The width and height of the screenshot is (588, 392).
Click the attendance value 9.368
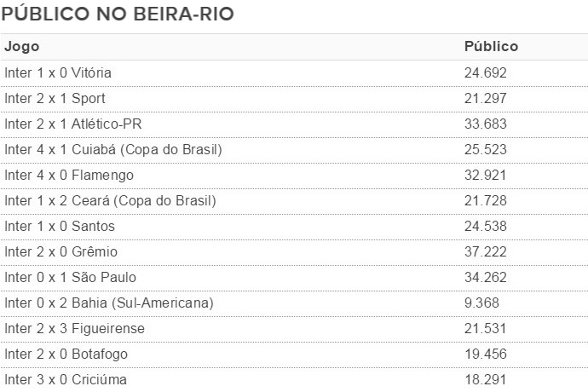(x=481, y=303)
